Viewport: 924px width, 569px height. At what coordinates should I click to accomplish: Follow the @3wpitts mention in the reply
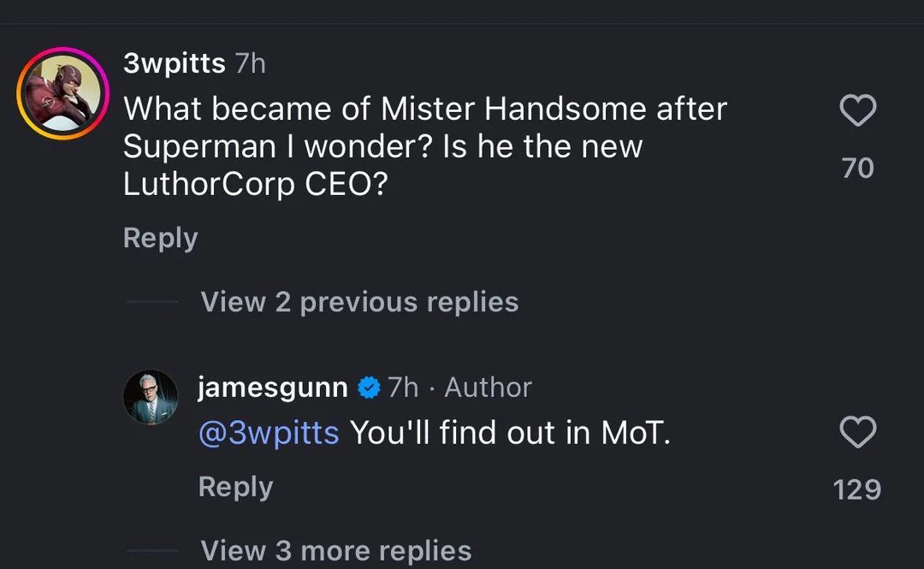(269, 433)
